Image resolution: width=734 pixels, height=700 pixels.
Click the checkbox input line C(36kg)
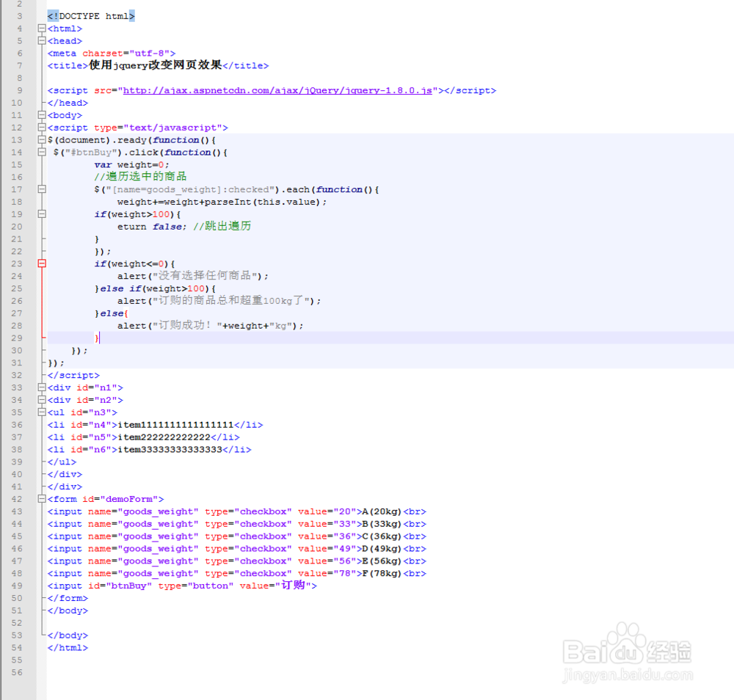click(x=237, y=536)
